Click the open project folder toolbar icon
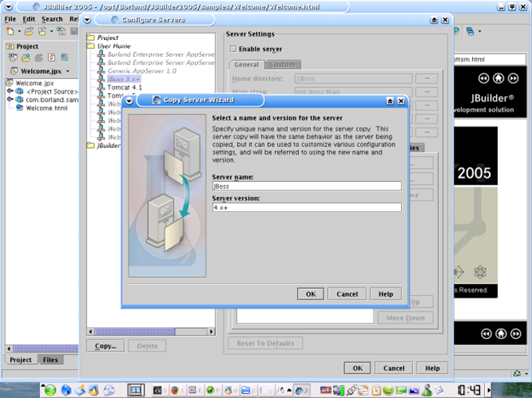 click(30, 31)
